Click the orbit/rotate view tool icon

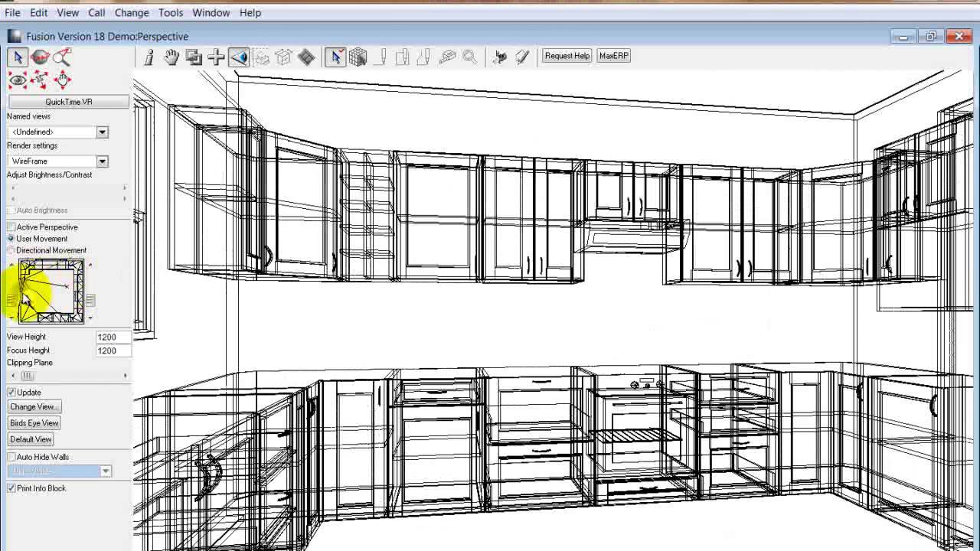40,57
